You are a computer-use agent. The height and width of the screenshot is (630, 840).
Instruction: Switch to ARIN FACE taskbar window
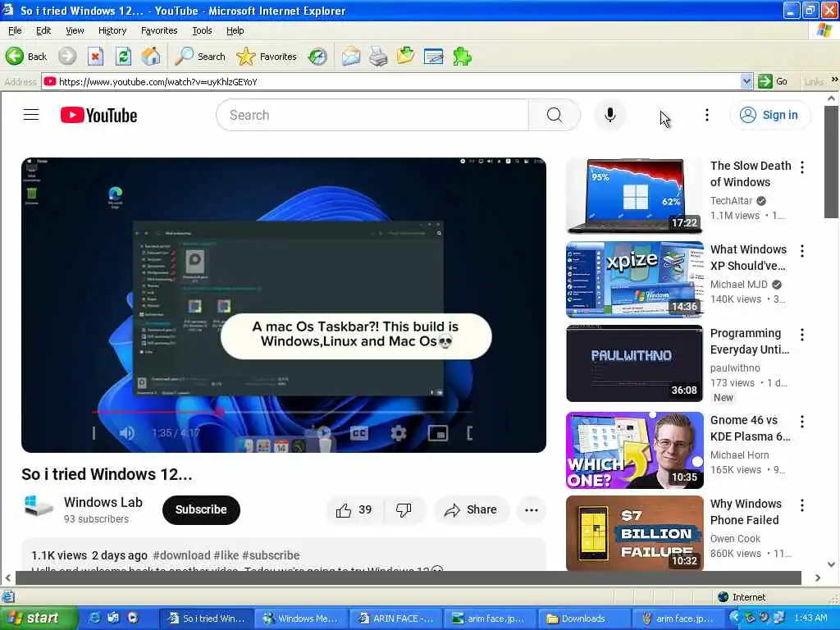click(397, 619)
